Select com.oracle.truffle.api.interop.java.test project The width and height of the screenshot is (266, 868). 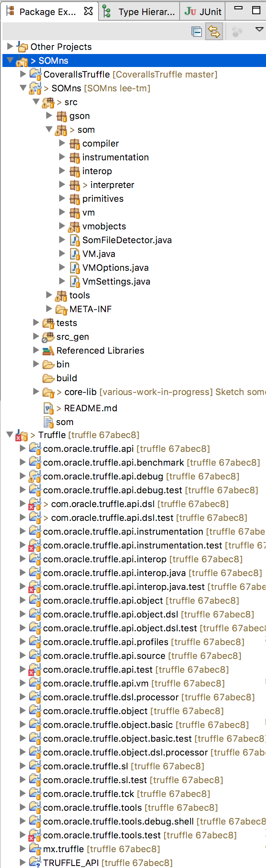pos(154,587)
